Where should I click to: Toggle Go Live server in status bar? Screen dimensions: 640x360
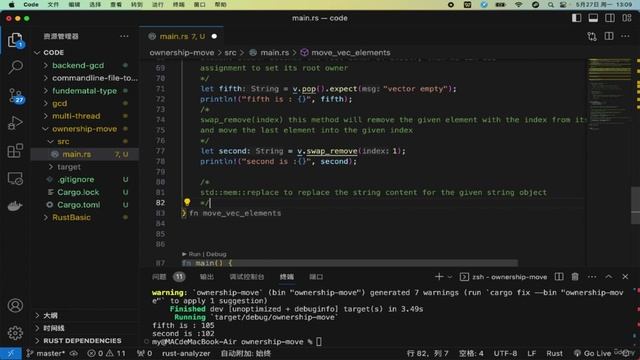pyautogui.click(x=592, y=353)
